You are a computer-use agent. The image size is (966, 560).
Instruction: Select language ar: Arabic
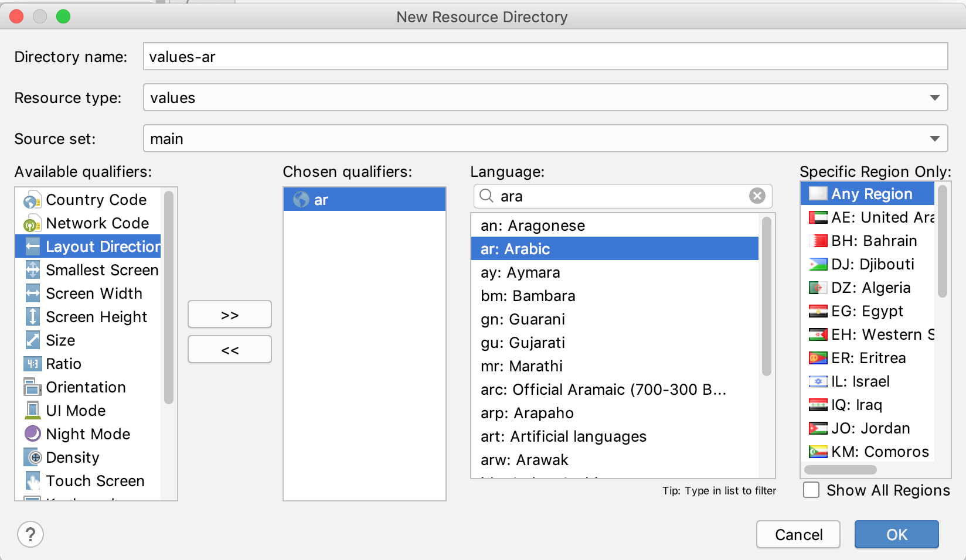(x=614, y=248)
